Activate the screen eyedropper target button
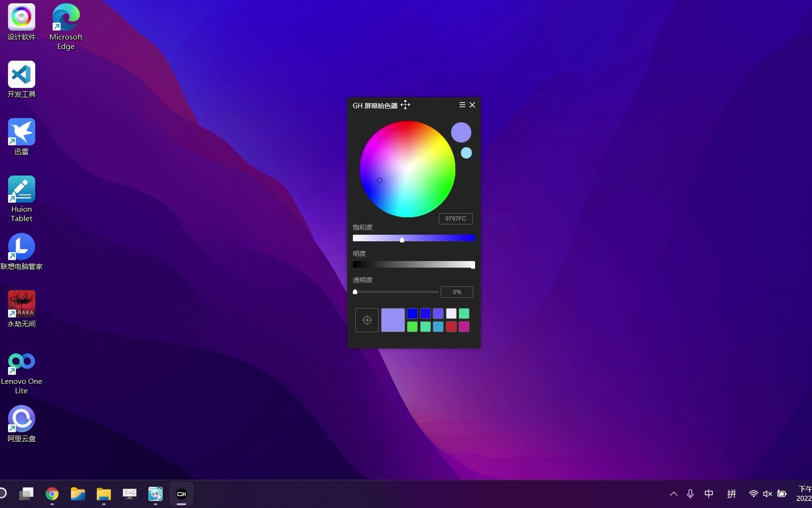This screenshot has width=812, height=508. coord(367,320)
